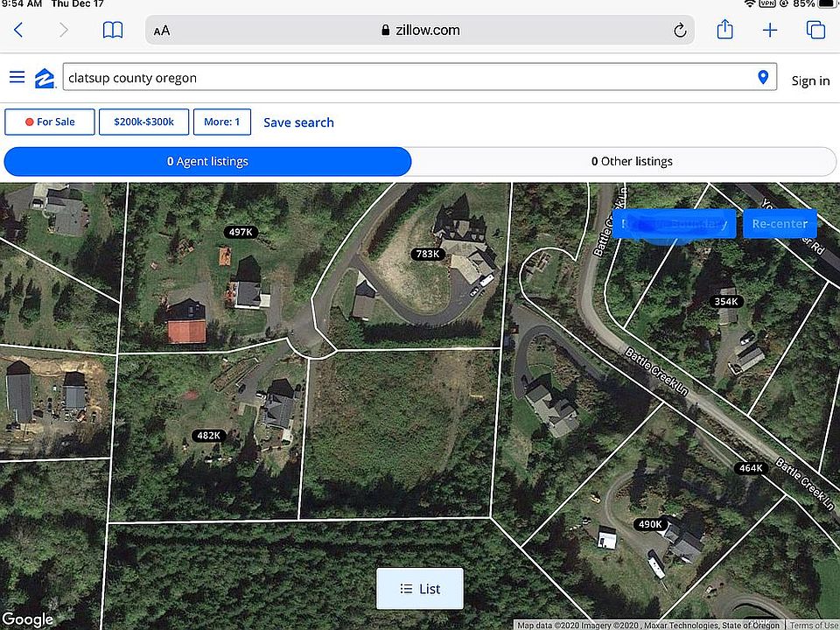The width and height of the screenshot is (840, 630).
Task: Show all tabs overview icon
Action: click(x=815, y=30)
